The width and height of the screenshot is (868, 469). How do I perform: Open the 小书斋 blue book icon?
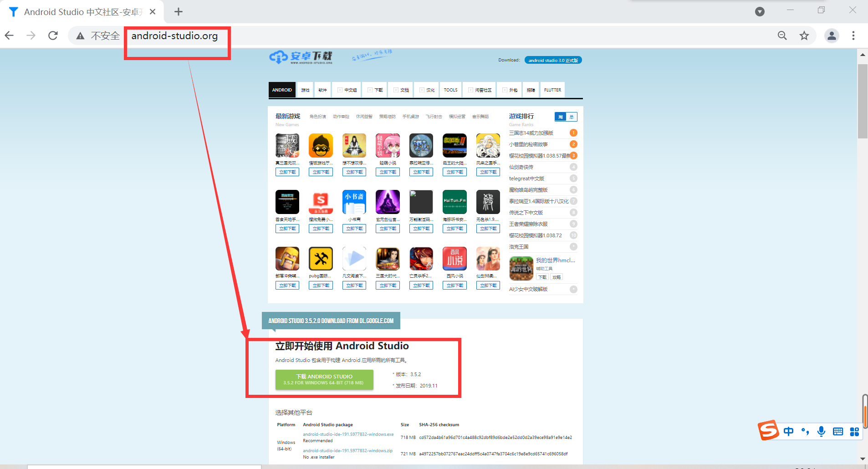click(354, 202)
